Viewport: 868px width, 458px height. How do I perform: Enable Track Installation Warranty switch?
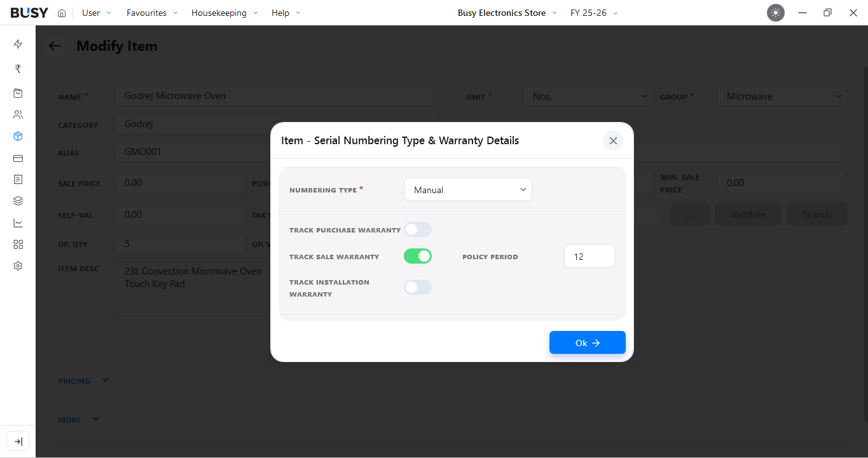418,287
